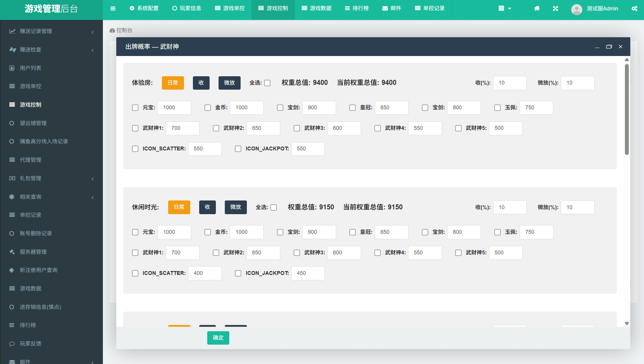Image resolution: width=644 pixels, height=364 pixels.
Task: Check 全选 checkbox in 体验房 section
Action: [267, 83]
